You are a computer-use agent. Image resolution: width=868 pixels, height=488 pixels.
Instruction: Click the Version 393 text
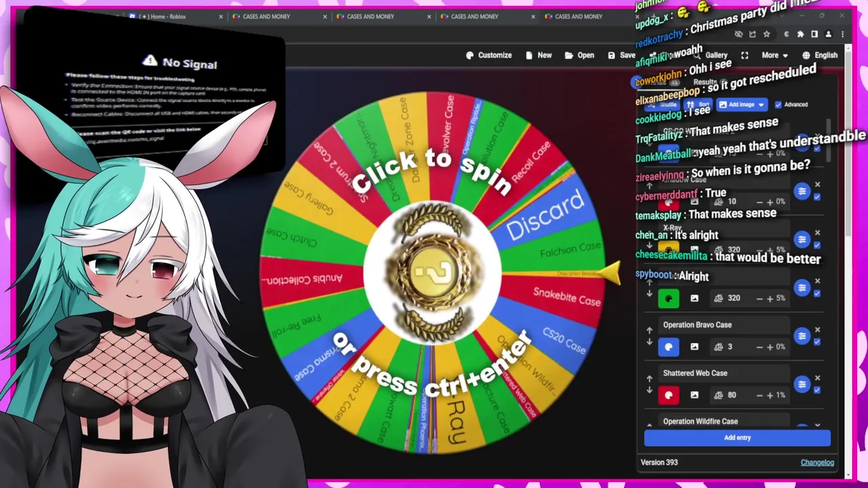[659, 462]
